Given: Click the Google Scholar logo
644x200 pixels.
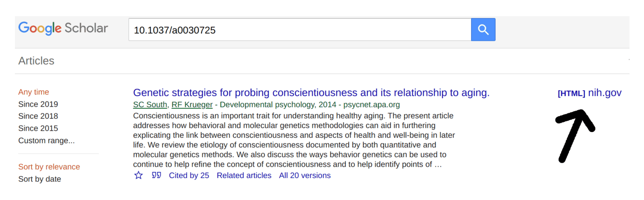Looking at the screenshot, I should click(x=63, y=29).
